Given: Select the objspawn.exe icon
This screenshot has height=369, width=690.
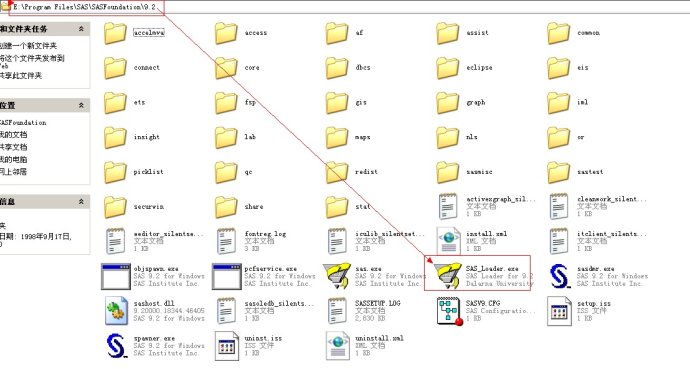Looking at the screenshot, I should (x=115, y=277).
